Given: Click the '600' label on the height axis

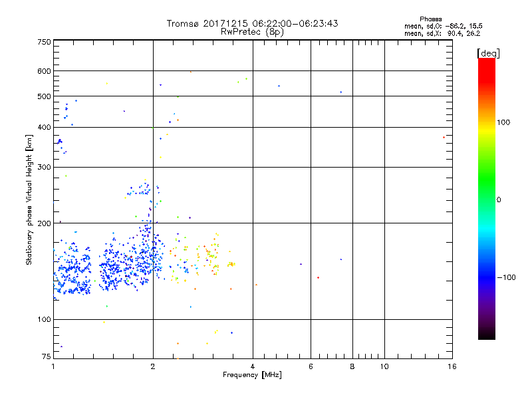Looking at the screenshot, I should click(44, 71).
